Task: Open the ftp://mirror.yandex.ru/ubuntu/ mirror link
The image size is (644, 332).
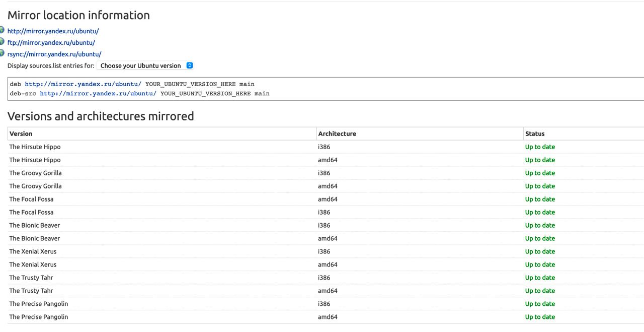Action: pos(51,42)
